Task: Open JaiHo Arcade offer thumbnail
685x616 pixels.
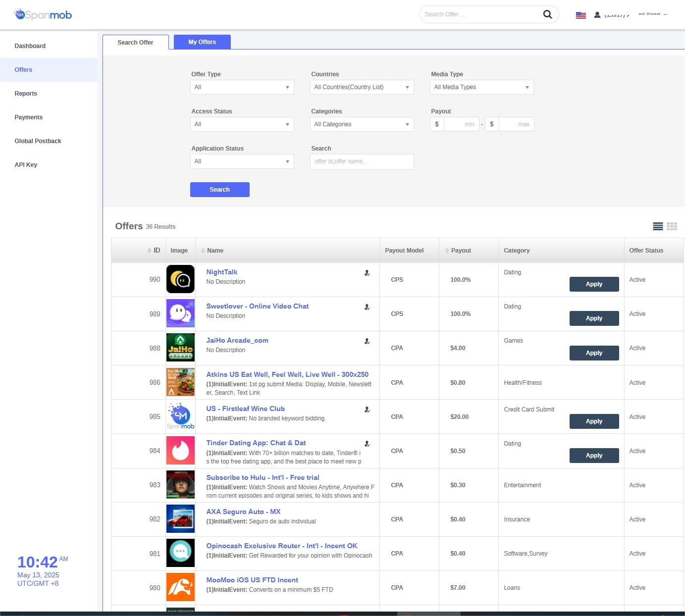Action: tap(180, 348)
